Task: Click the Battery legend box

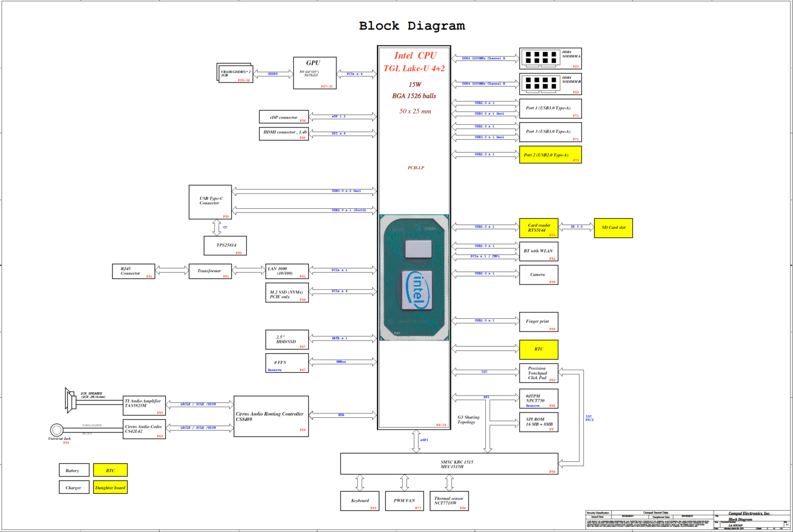Action: 74,470
